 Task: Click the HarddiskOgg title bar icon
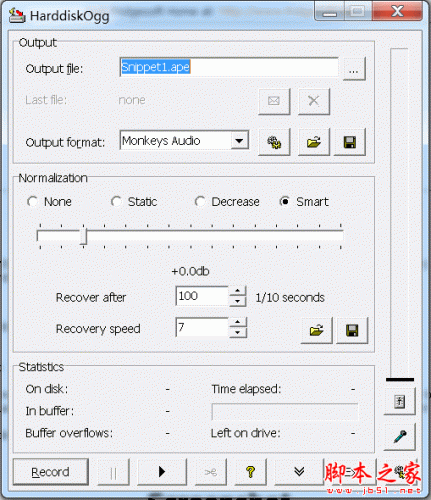pos(17,15)
